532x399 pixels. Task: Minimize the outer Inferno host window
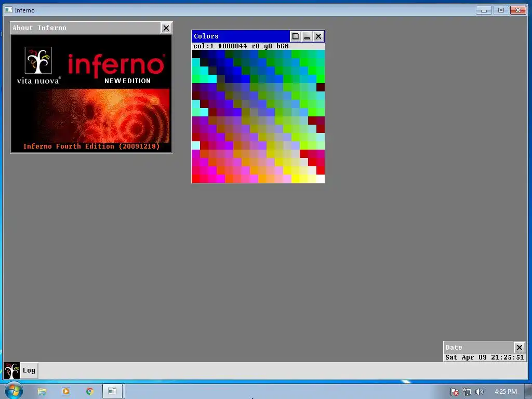coord(484,10)
